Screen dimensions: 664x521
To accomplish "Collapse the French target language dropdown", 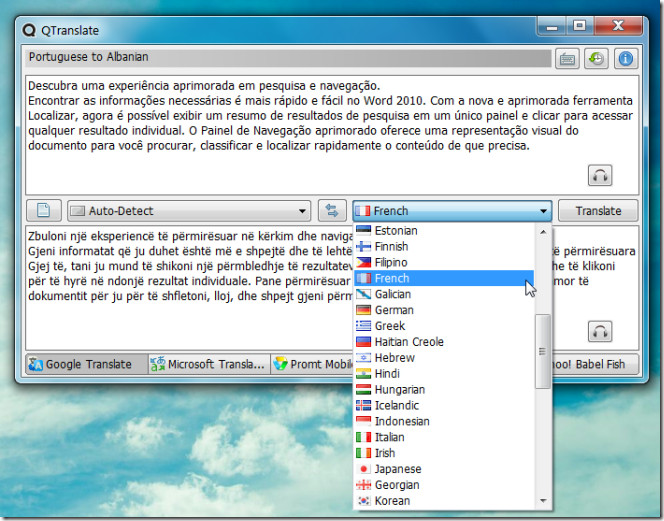I will click(x=452, y=211).
